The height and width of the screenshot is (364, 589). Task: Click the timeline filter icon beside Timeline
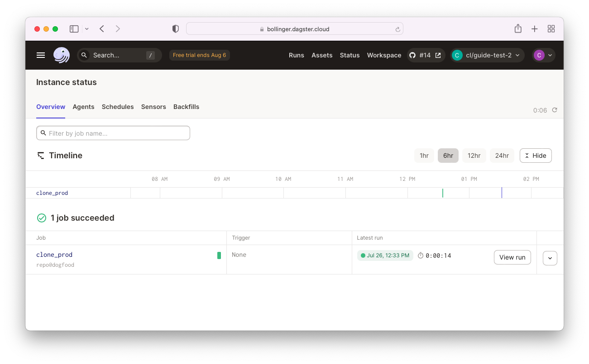click(x=41, y=155)
